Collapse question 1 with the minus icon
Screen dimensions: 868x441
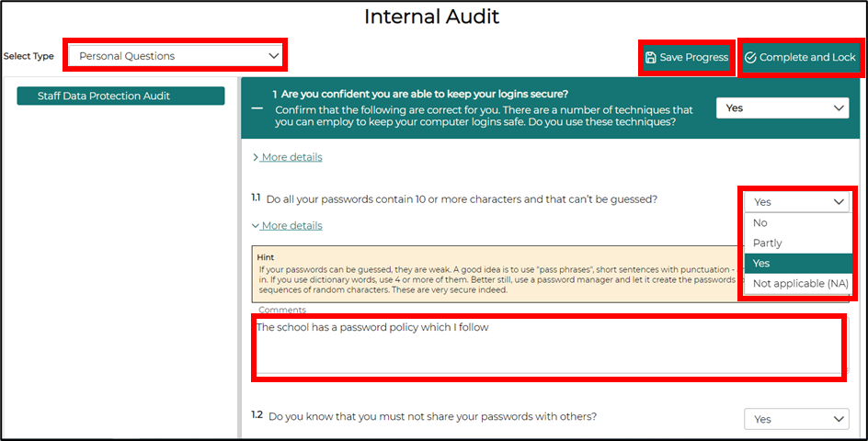(x=257, y=107)
